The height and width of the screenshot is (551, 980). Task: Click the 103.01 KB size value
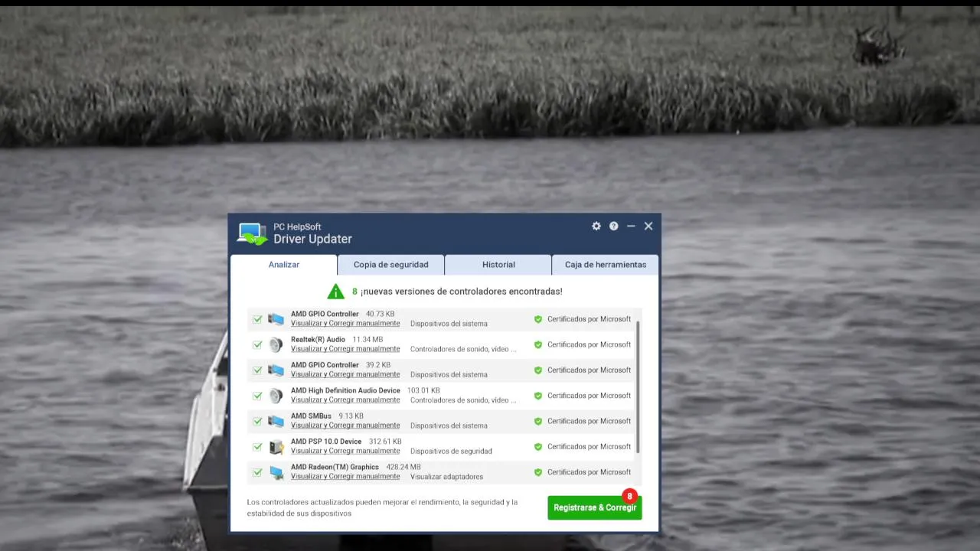423,390
